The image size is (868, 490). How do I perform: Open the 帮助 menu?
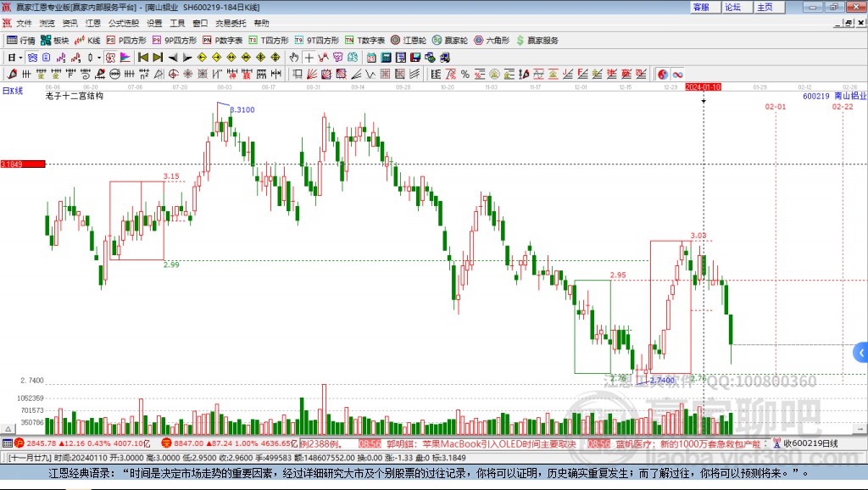click(261, 23)
